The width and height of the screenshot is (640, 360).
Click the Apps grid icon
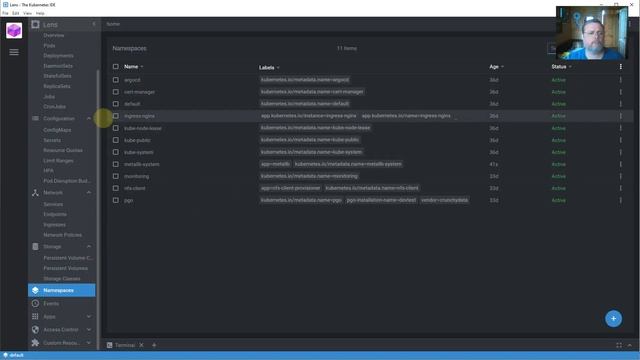point(36,317)
